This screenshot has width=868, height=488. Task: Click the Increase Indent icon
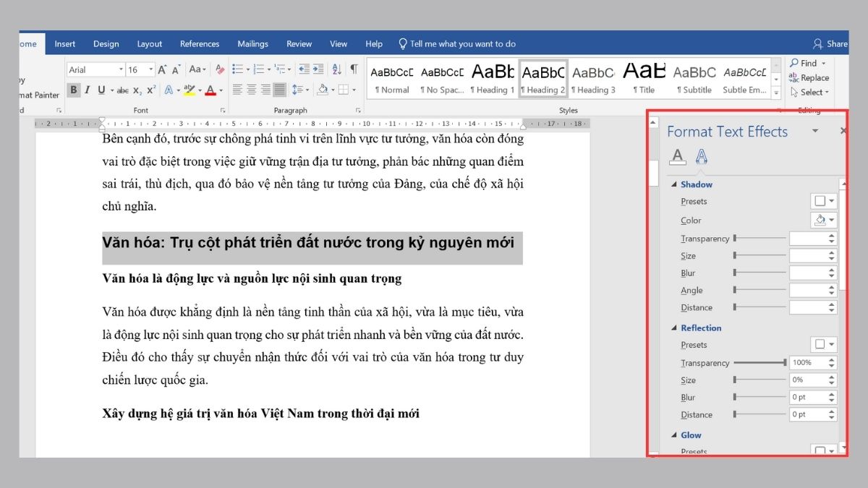point(319,69)
